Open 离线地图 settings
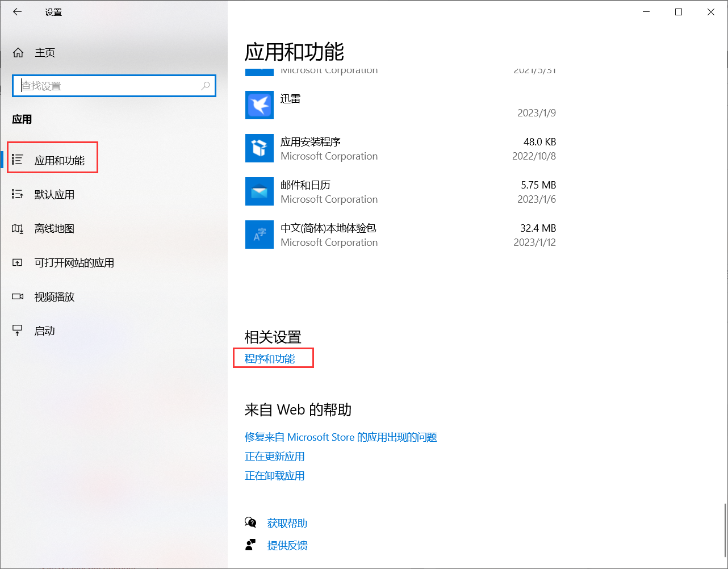 [55, 228]
